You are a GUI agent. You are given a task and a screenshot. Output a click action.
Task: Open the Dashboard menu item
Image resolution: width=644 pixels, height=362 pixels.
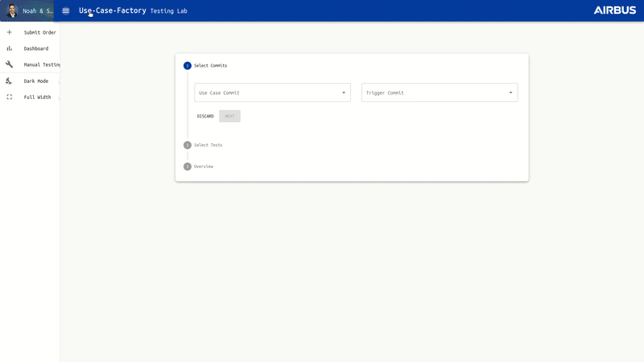coord(30,48)
